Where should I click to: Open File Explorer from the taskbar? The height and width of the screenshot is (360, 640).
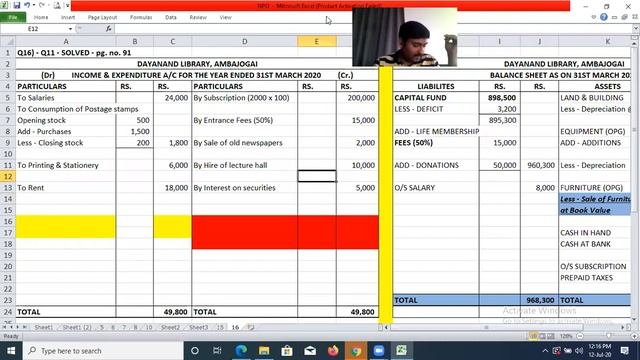pyautogui.click(x=264, y=351)
